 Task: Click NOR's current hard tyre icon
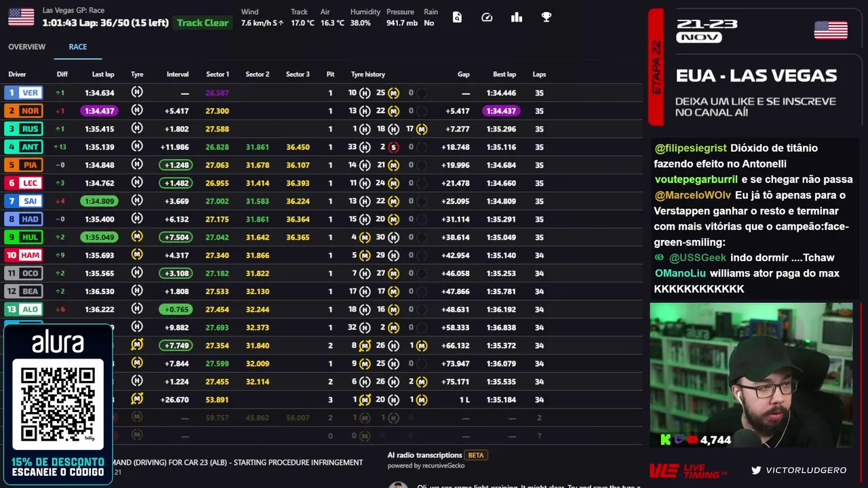137,110
